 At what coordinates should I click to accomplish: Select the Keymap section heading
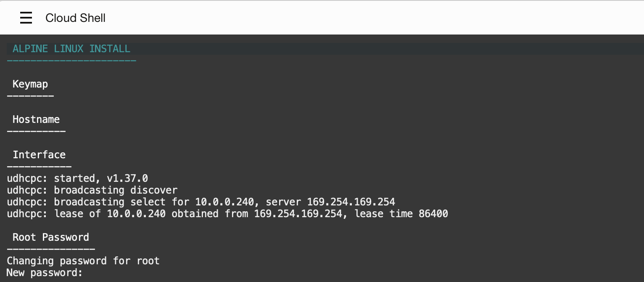tap(30, 84)
